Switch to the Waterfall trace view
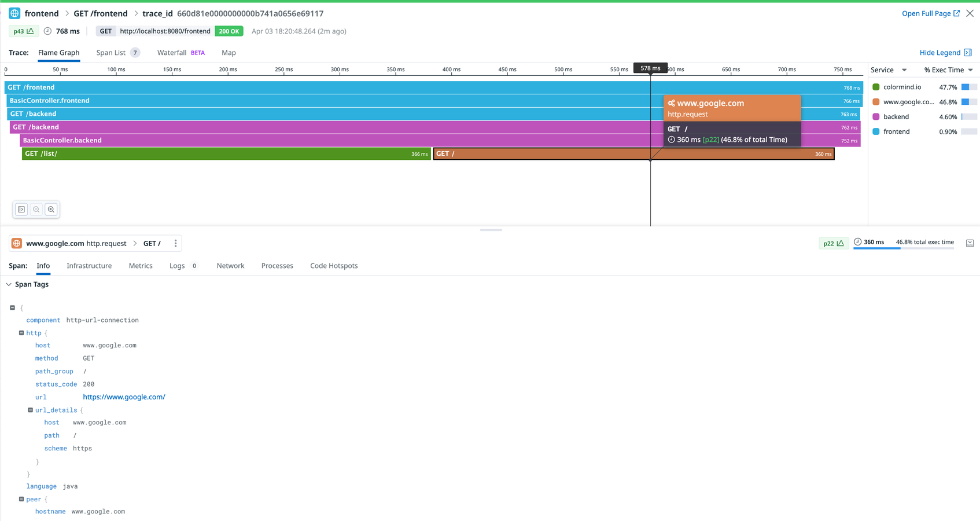Viewport: 980px width, 521px height. coord(172,53)
